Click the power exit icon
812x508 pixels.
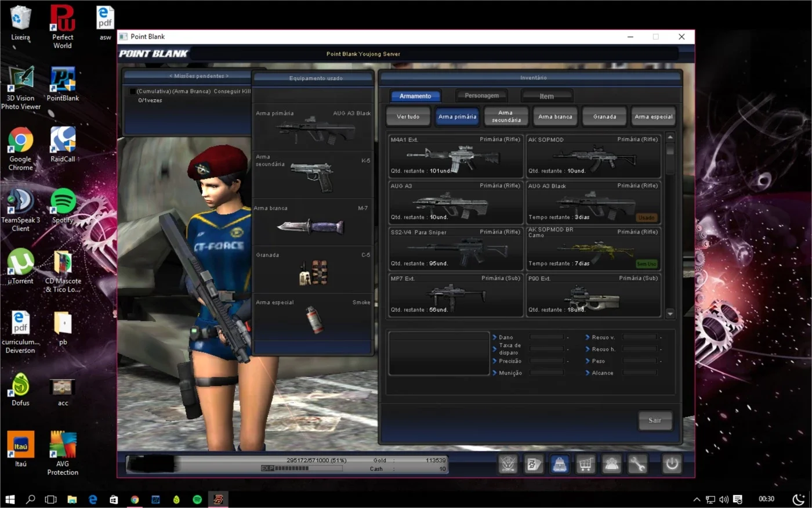point(672,464)
